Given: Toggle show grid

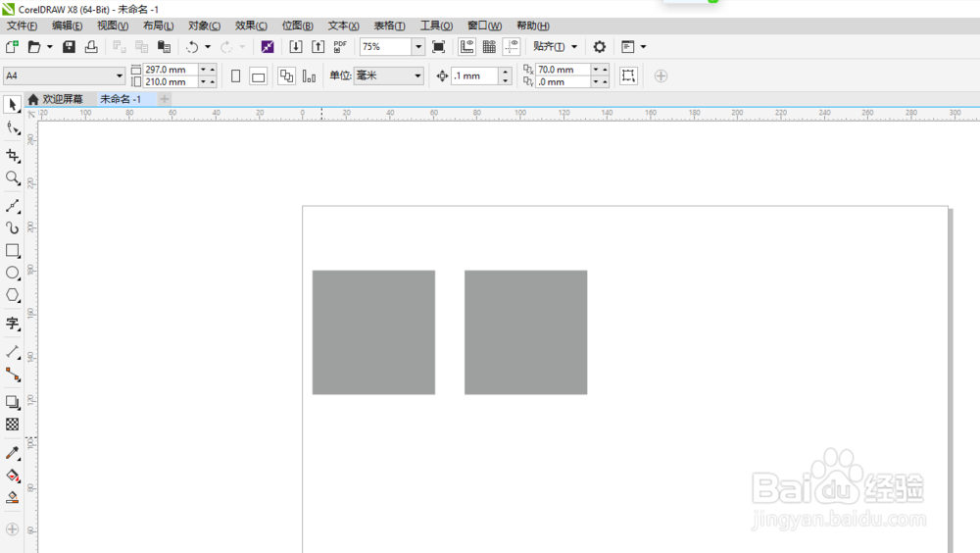Looking at the screenshot, I should pyautogui.click(x=489, y=47).
